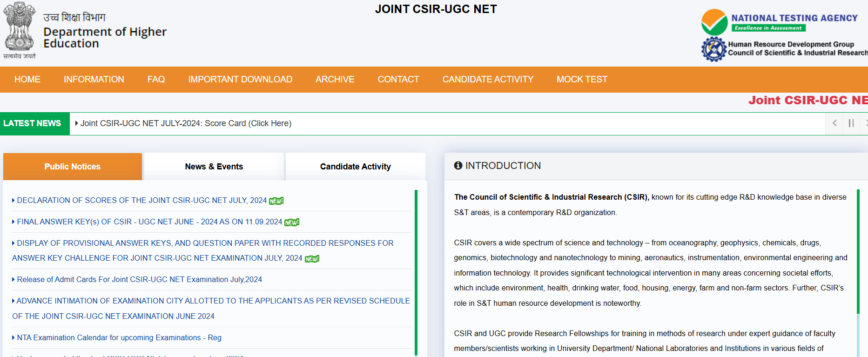This screenshot has width=868, height=357.
Task: Click the Department of Higher Education heading
Action: click(x=105, y=37)
